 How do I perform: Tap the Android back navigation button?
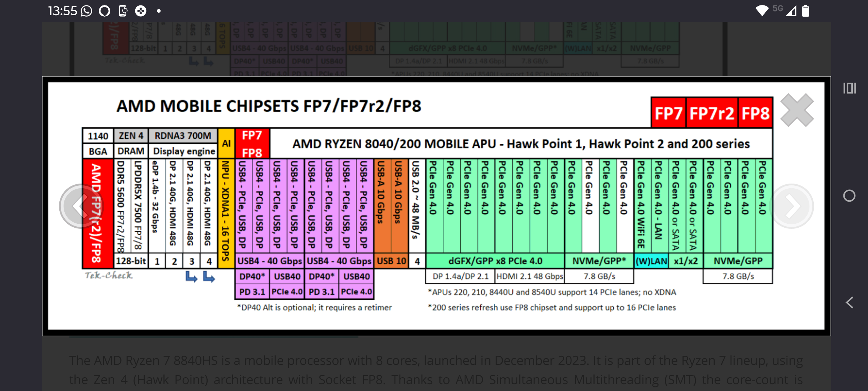(849, 302)
